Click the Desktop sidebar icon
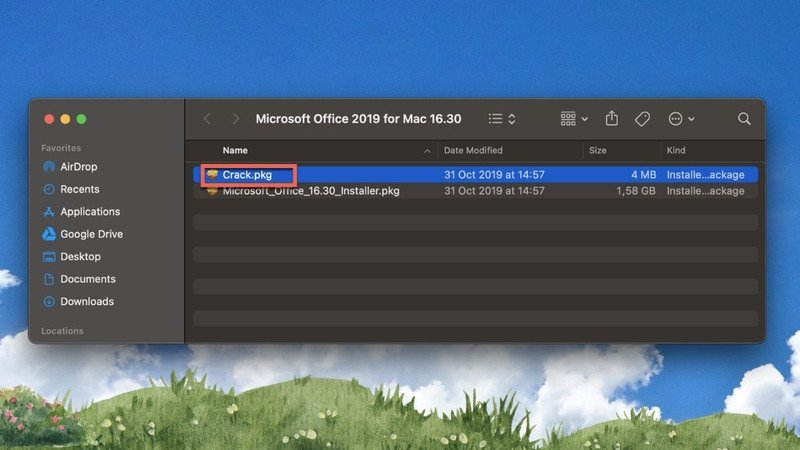The height and width of the screenshot is (450, 800). [49, 257]
